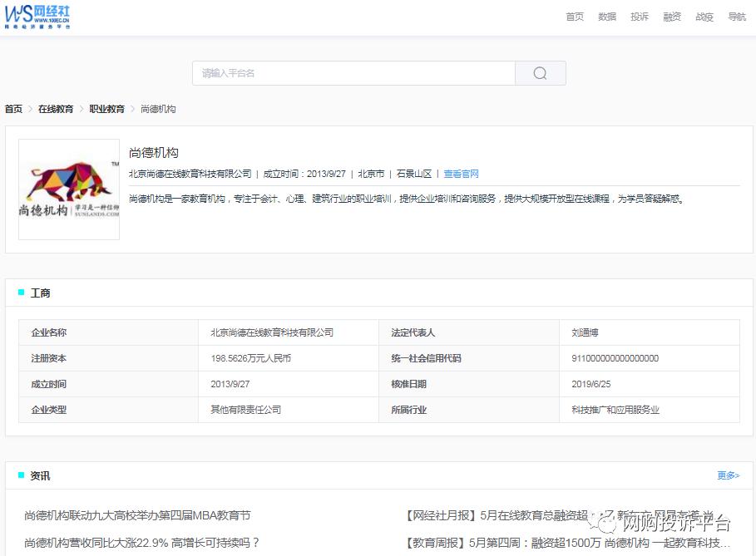
Task: Open the 导航 menu item
Action: pyautogui.click(x=735, y=16)
